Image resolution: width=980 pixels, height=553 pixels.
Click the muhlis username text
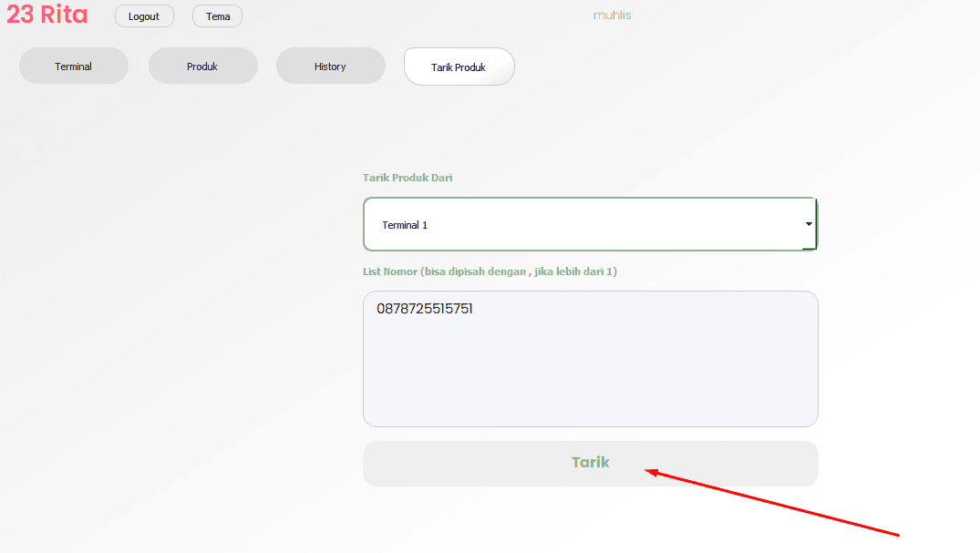pos(612,15)
